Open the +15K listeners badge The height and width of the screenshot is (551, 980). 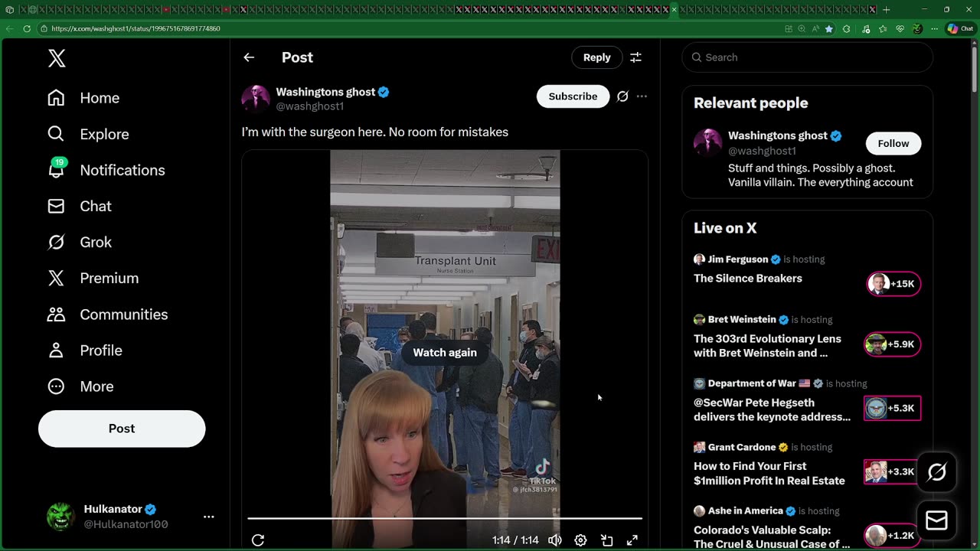click(893, 284)
